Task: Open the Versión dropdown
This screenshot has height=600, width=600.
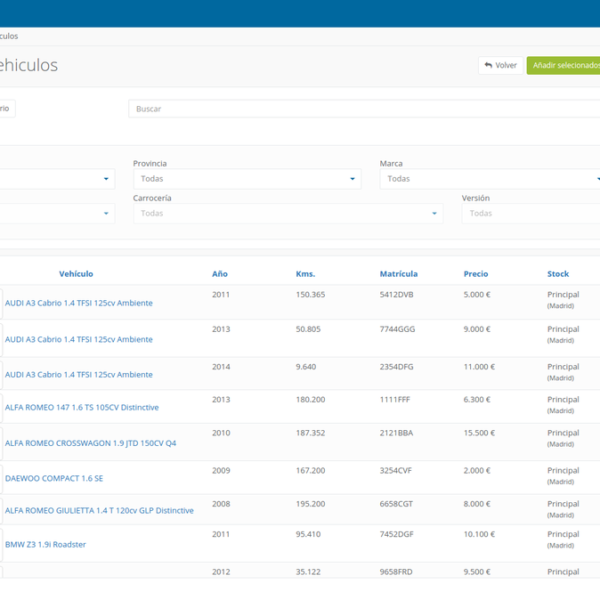Action: (530, 213)
